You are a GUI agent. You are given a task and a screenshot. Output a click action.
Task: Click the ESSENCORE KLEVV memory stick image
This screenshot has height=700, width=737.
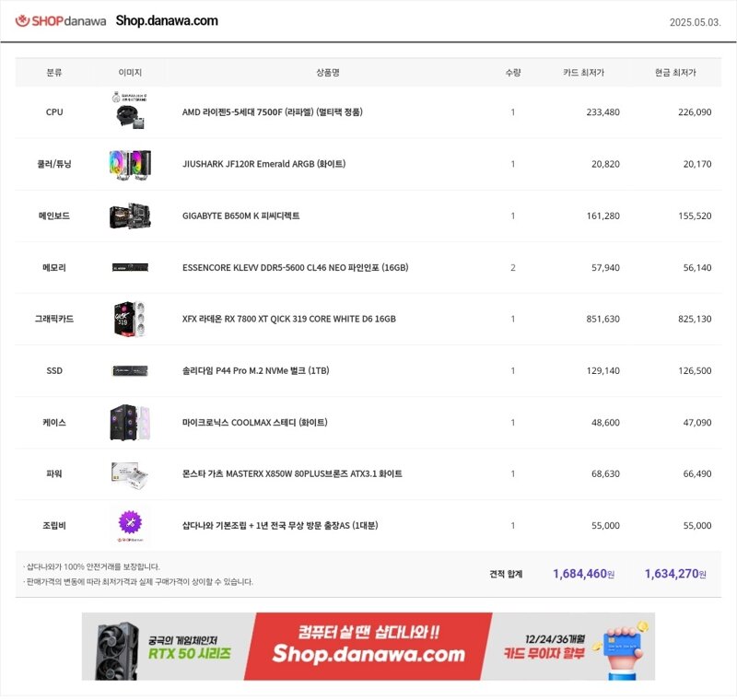point(130,267)
